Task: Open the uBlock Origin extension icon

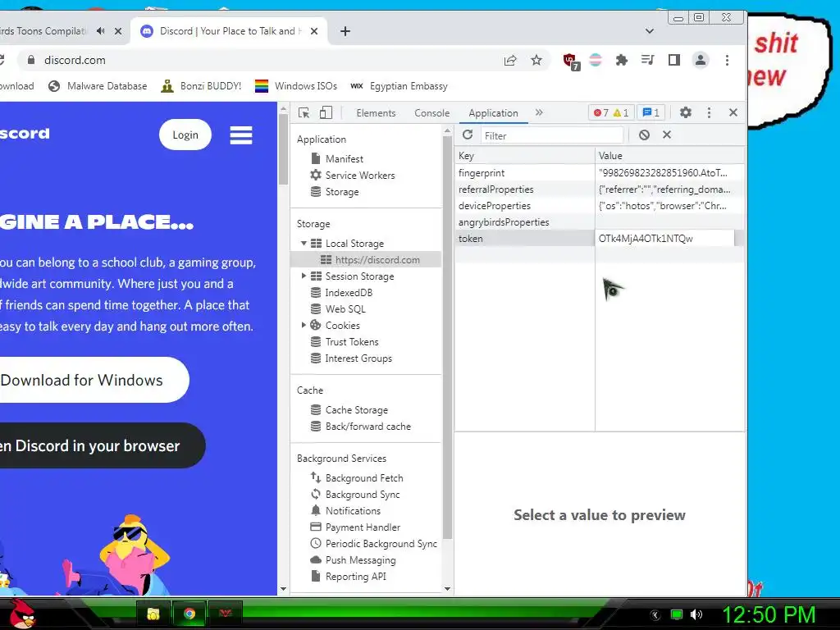Action: click(x=571, y=61)
